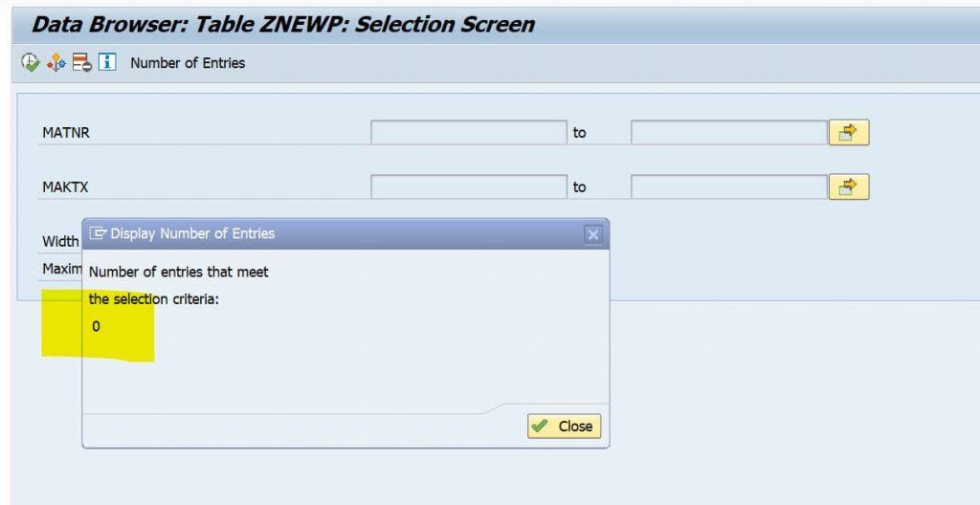
Task: Focus the MATNR lower-limit input field
Action: click(469, 133)
